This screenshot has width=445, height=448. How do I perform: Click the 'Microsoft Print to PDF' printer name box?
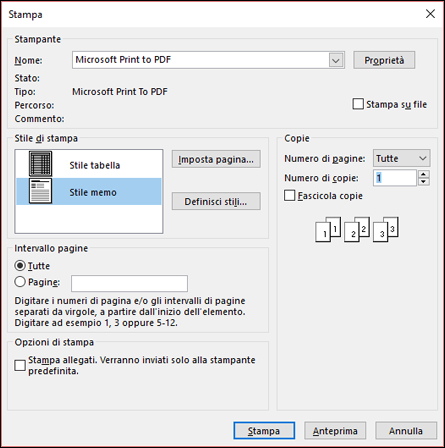(x=208, y=60)
